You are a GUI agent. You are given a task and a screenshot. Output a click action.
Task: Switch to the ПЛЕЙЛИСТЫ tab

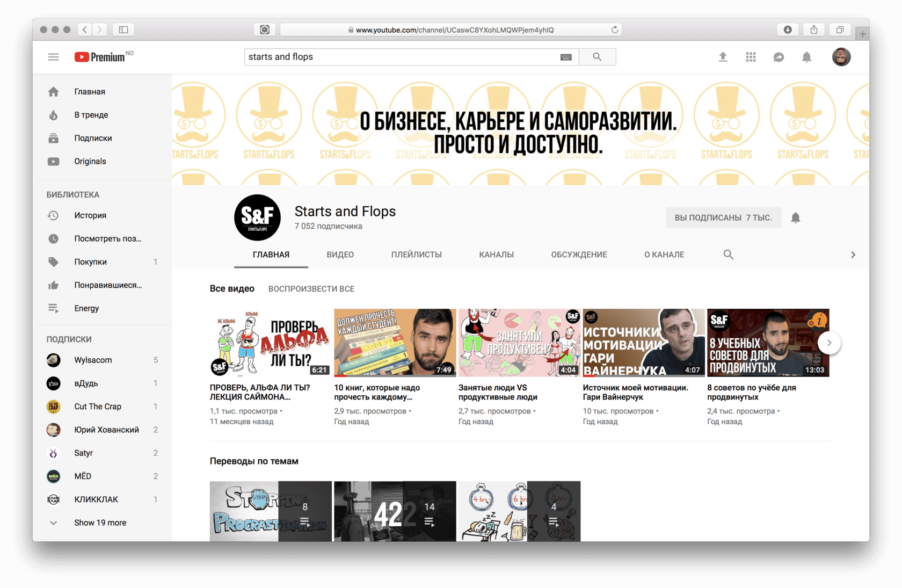tap(417, 255)
